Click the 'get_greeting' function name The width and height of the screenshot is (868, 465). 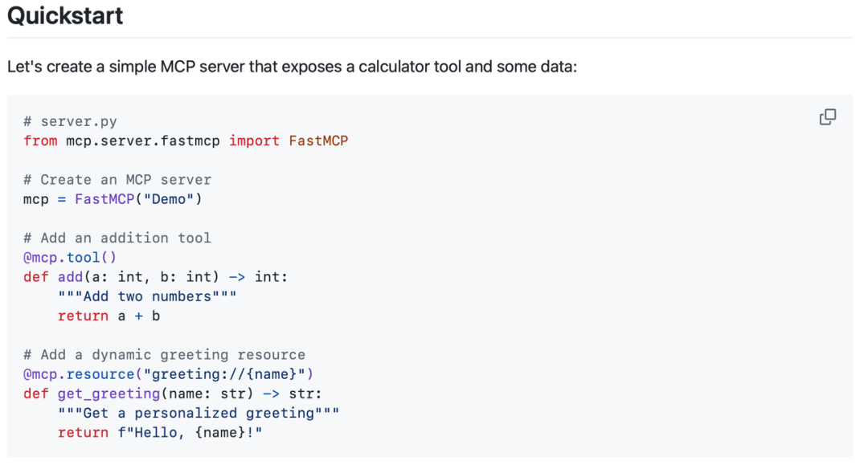point(108,394)
